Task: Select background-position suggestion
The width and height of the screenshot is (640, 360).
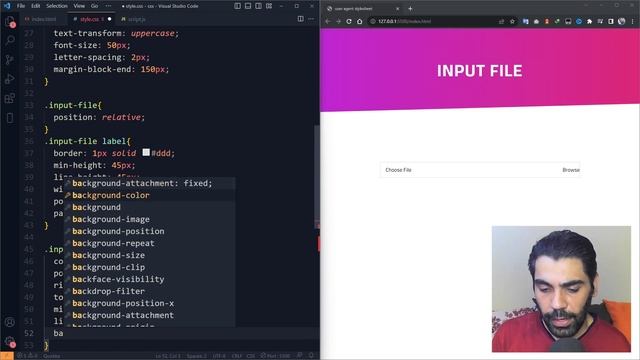Action: pyautogui.click(x=149, y=231)
